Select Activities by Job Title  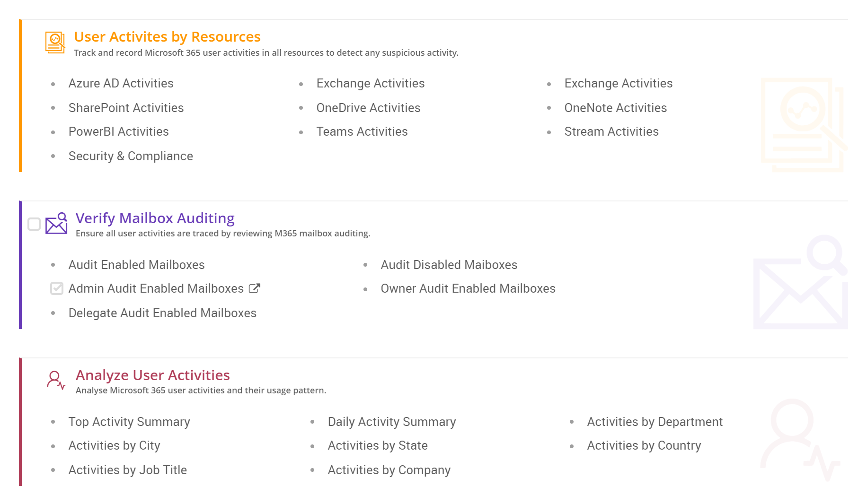pyautogui.click(x=127, y=469)
